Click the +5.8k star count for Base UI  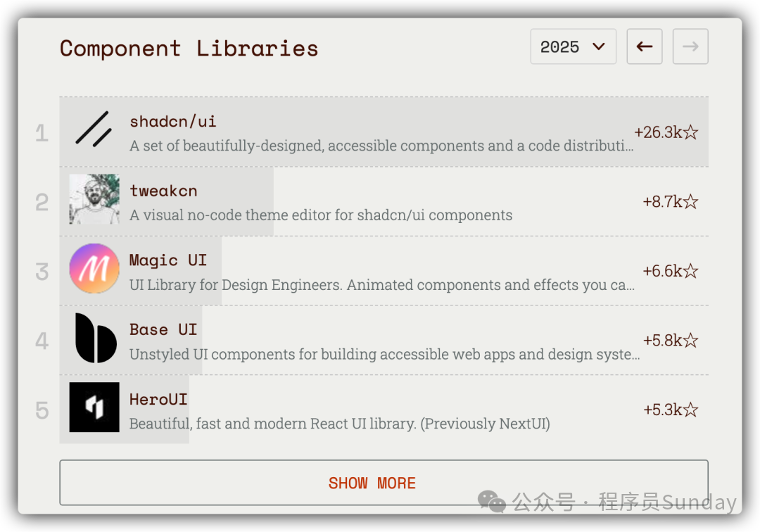[670, 341]
